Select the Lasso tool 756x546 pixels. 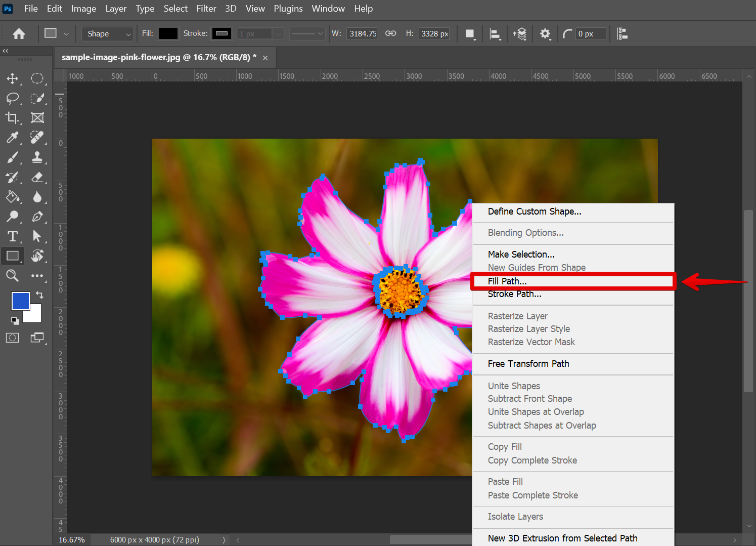12,98
